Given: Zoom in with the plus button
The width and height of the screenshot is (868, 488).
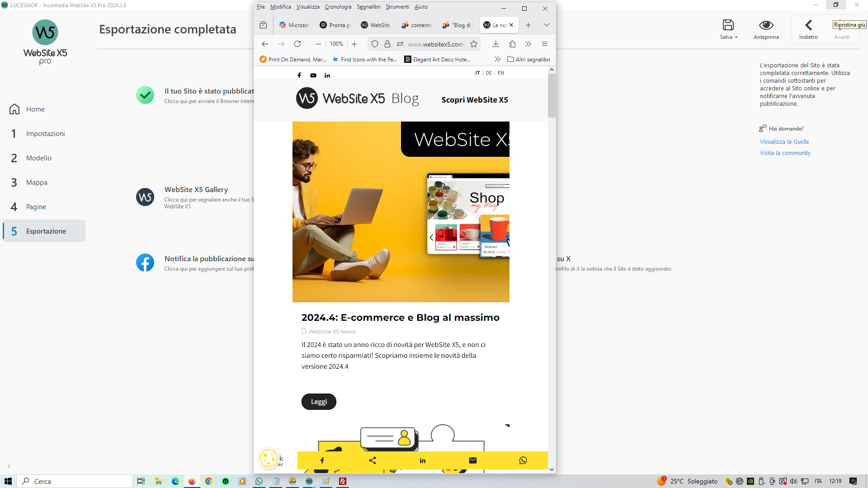Looking at the screenshot, I should click(x=354, y=44).
